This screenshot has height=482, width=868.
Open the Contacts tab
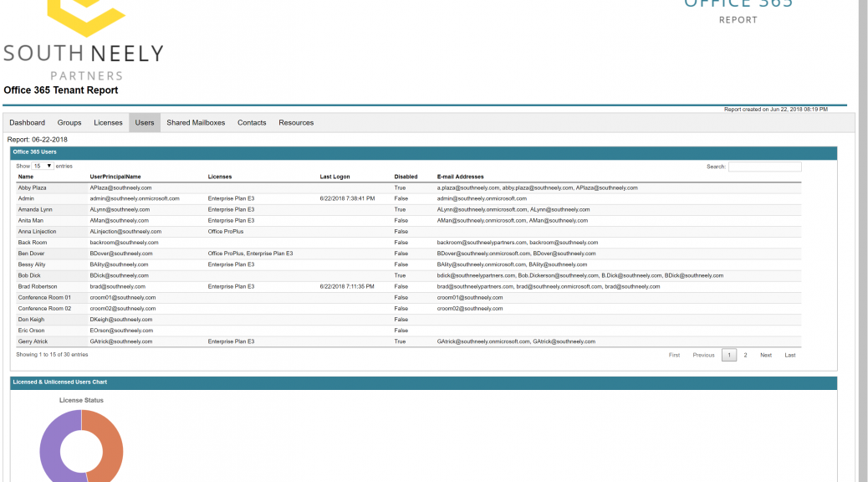pos(252,122)
